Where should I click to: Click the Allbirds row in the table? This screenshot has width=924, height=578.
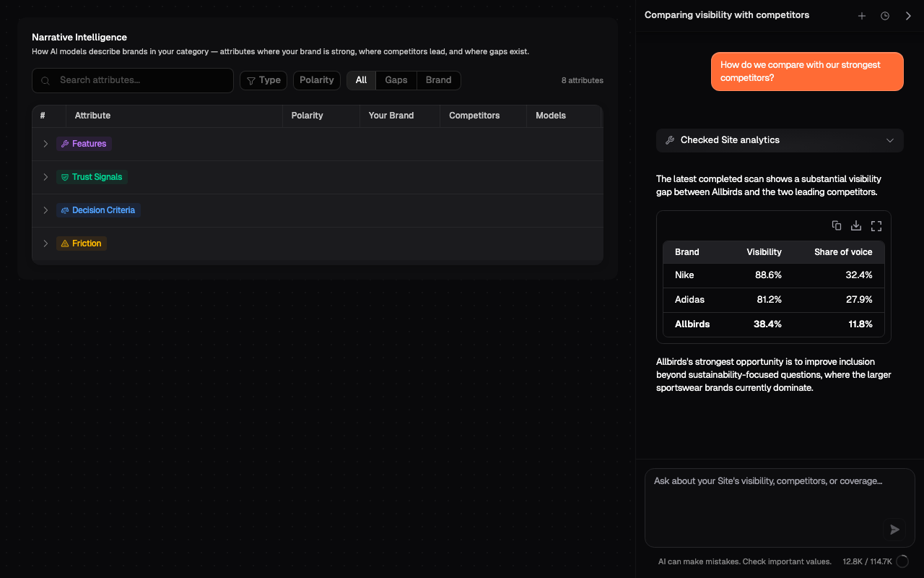[774, 324]
